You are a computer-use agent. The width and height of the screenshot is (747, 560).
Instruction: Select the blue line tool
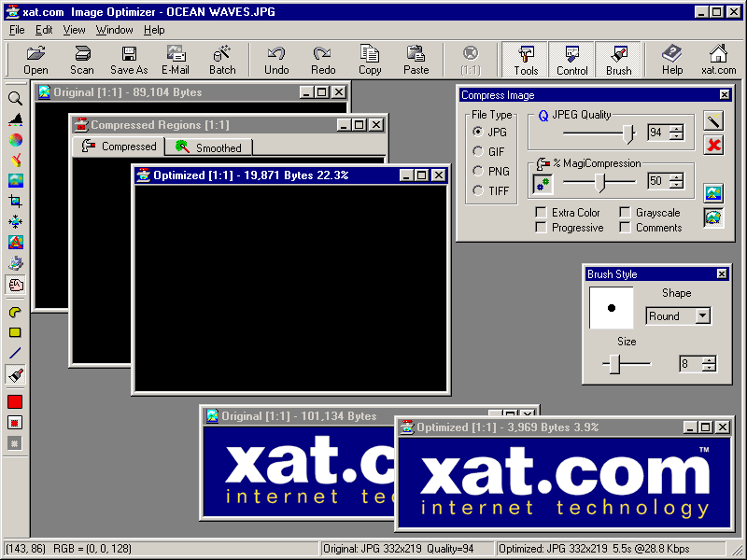15,353
